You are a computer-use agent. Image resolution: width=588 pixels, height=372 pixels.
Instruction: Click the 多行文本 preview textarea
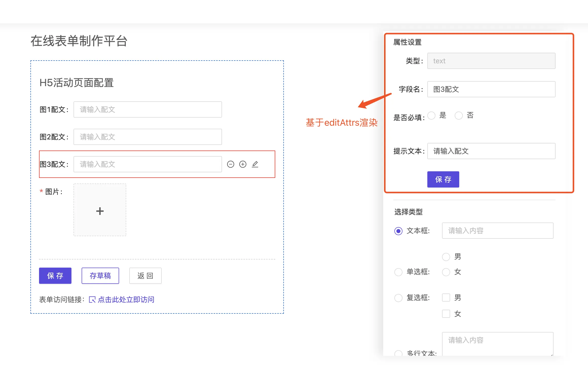(498, 344)
